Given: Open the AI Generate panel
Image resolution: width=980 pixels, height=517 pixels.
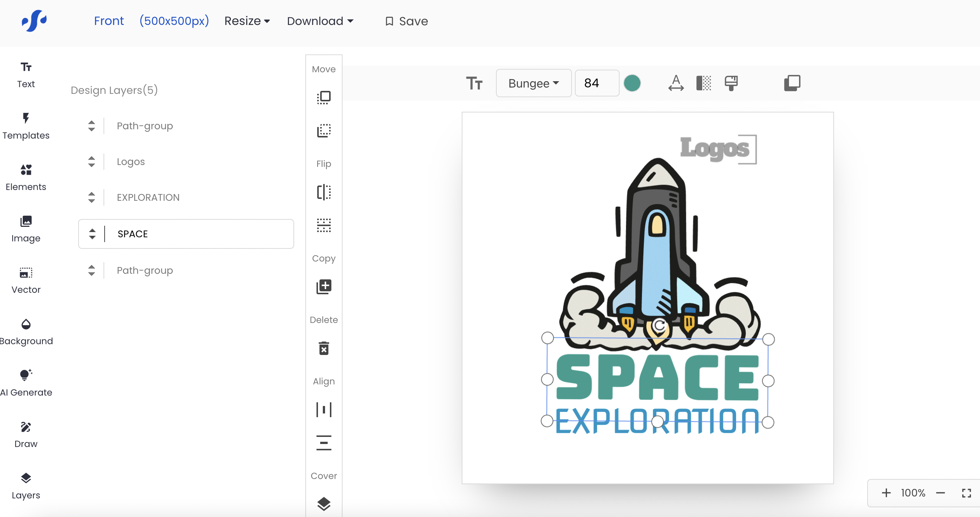Looking at the screenshot, I should [x=26, y=384].
